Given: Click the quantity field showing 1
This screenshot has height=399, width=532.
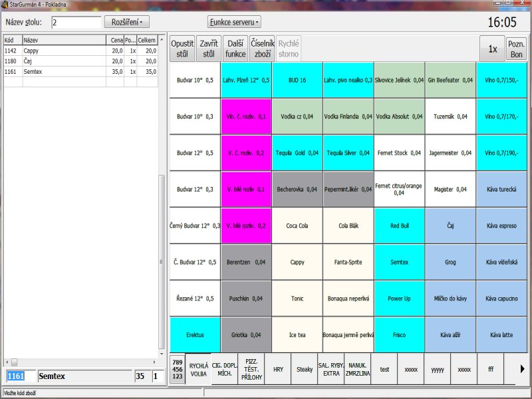Looking at the screenshot, I should (x=158, y=376).
